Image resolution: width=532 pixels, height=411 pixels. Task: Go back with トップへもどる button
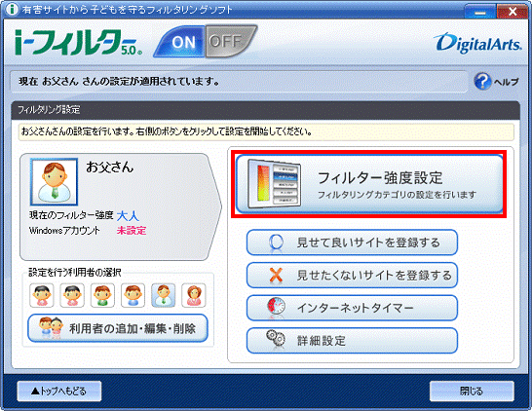59,391
